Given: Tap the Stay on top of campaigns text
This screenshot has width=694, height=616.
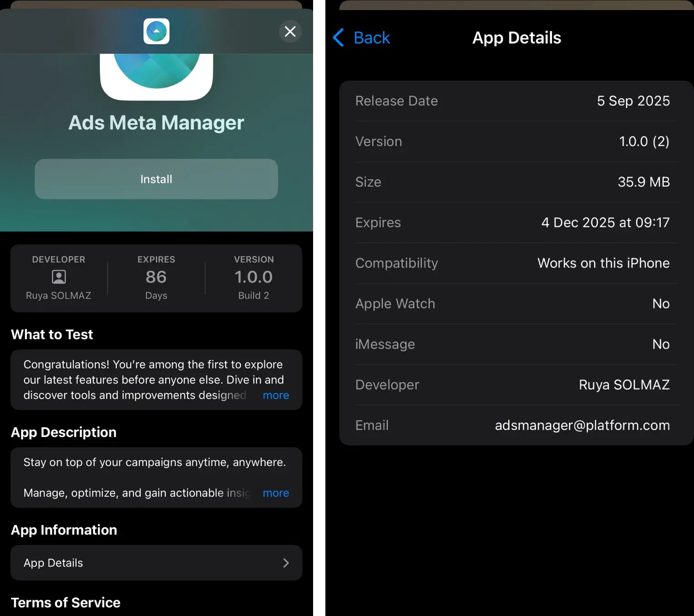Looking at the screenshot, I should pos(155,462).
